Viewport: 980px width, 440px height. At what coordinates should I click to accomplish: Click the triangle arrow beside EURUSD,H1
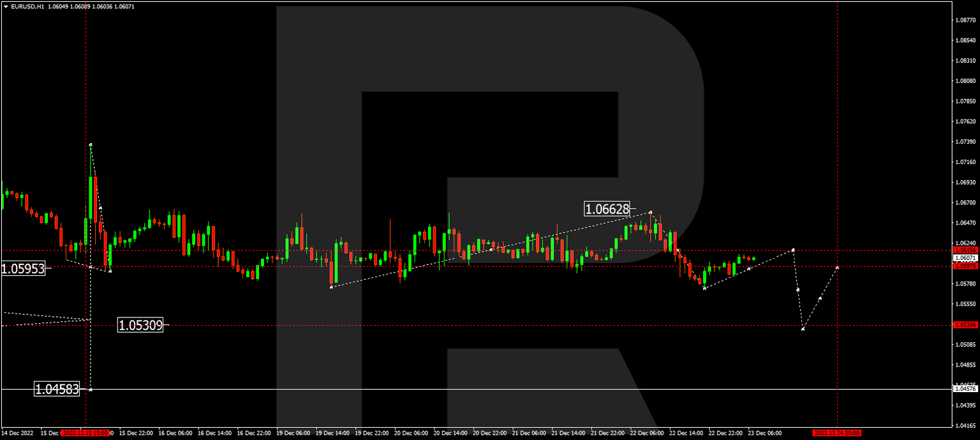click(x=6, y=6)
